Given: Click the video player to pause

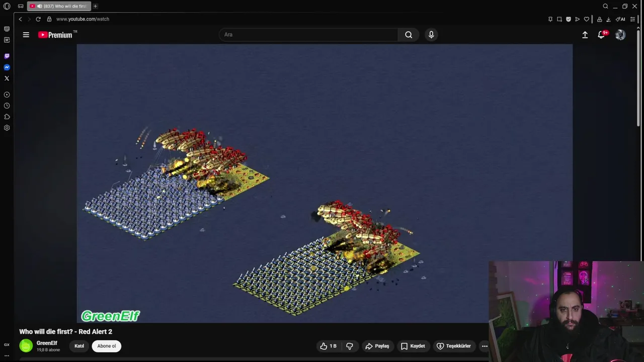Looking at the screenshot, I should [x=325, y=184].
